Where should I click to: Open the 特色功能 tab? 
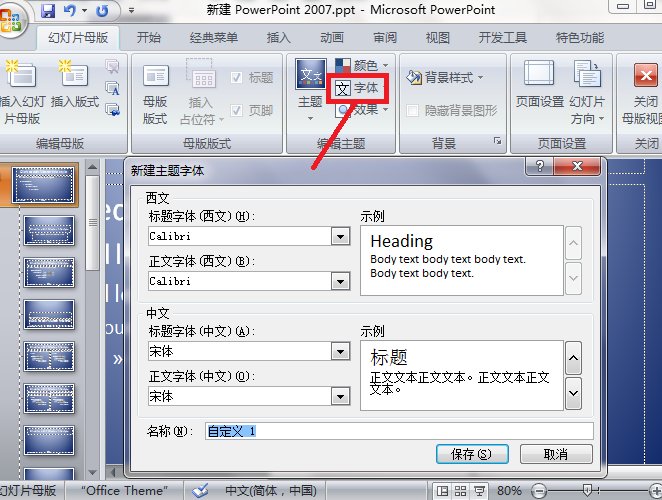pos(580,38)
